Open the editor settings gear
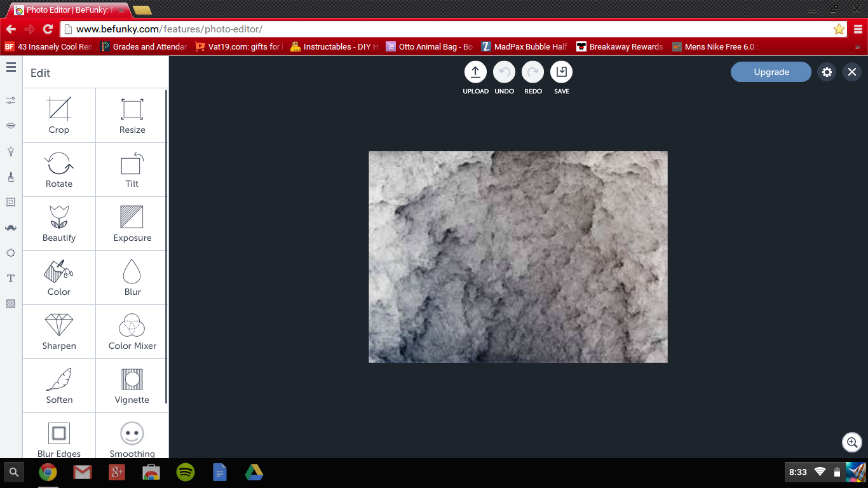 coord(827,72)
